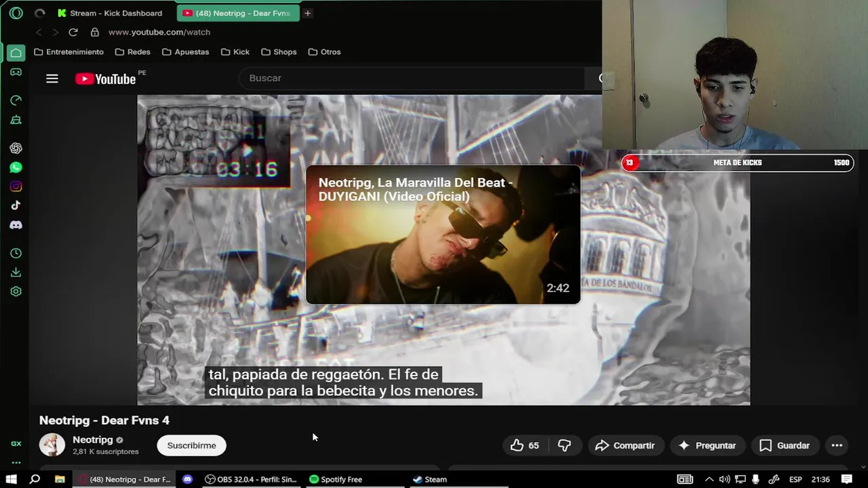
Task: Switch the ESP input language indicator
Action: (x=795, y=479)
